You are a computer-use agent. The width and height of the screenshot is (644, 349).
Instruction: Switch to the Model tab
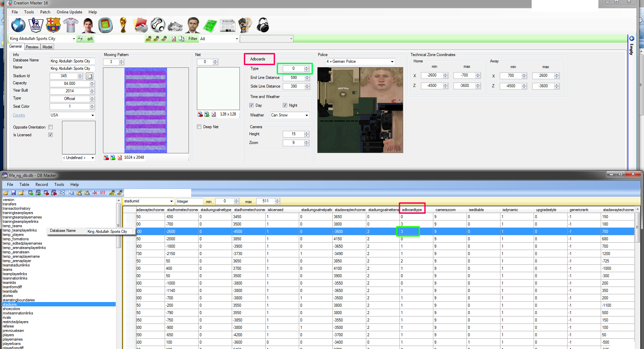47,47
